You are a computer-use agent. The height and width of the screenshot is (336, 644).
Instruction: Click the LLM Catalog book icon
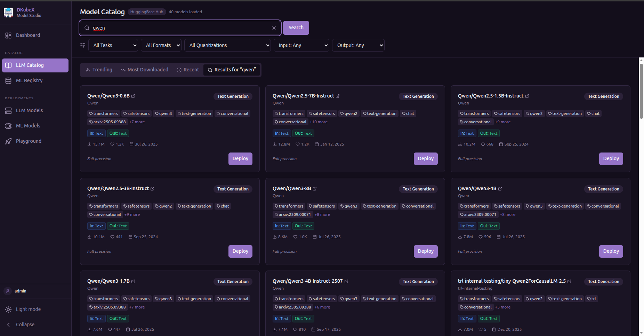[8, 65]
